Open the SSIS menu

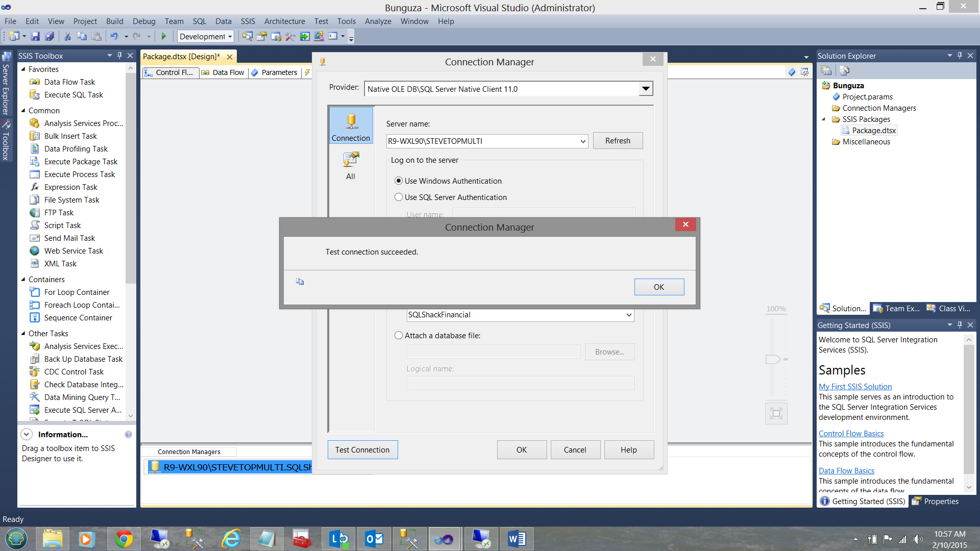click(x=248, y=21)
